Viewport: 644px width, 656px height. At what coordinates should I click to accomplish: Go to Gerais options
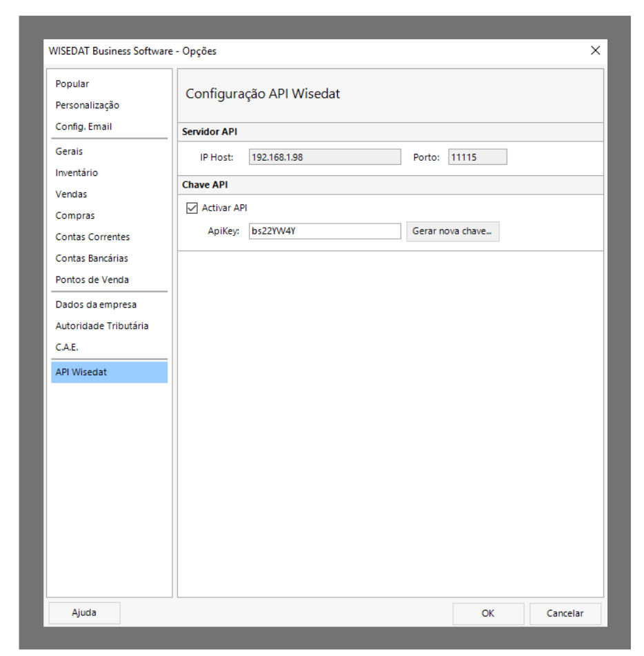tap(69, 152)
